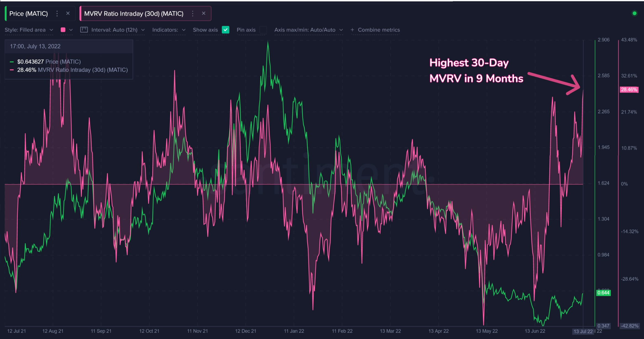Click the plus icon beside Combine metrics
The width and height of the screenshot is (644, 339).
pyautogui.click(x=352, y=30)
